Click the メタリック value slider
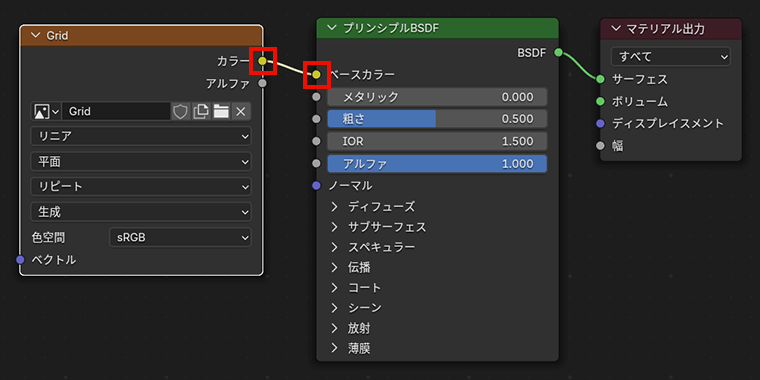This screenshot has height=380, width=760. [437, 97]
